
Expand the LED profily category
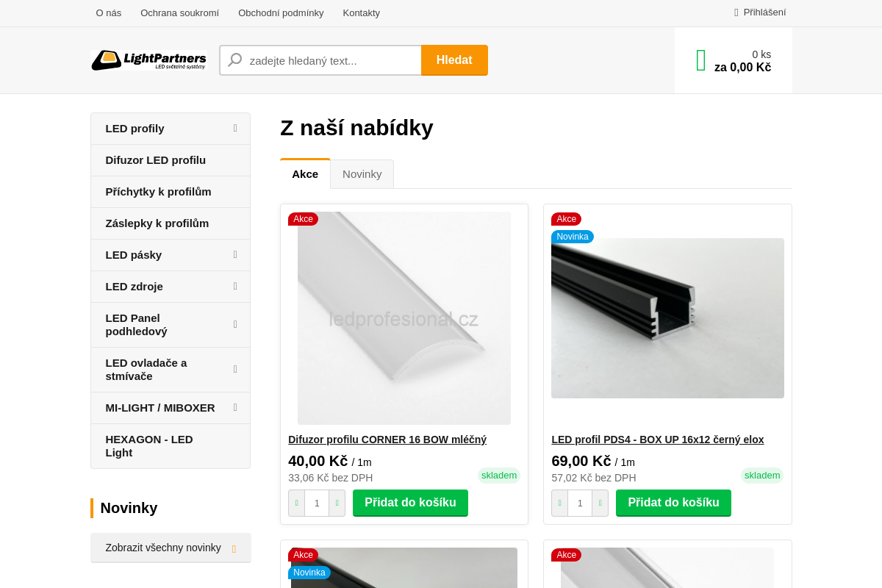235,129
